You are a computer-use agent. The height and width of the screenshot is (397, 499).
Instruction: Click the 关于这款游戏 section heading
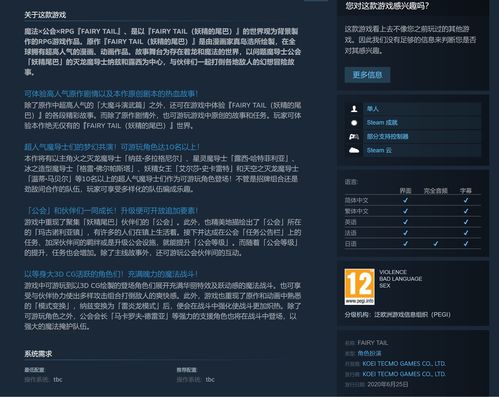[x=45, y=15]
